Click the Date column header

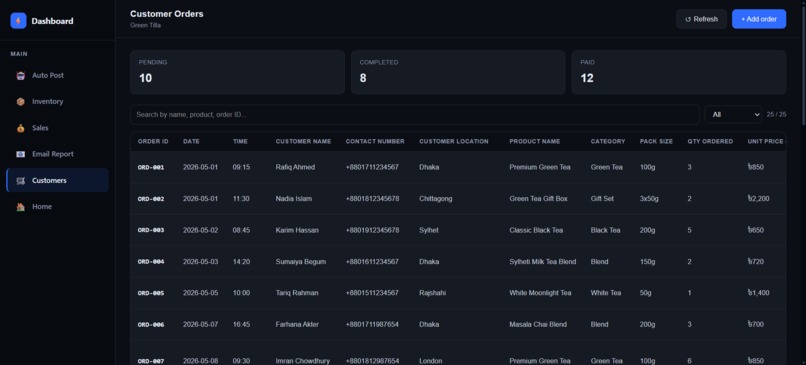191,141
